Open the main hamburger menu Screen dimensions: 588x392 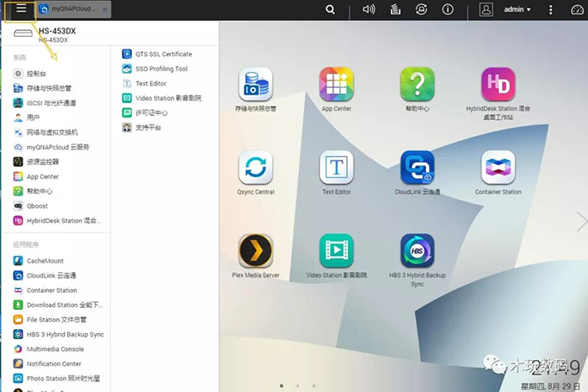21,8
